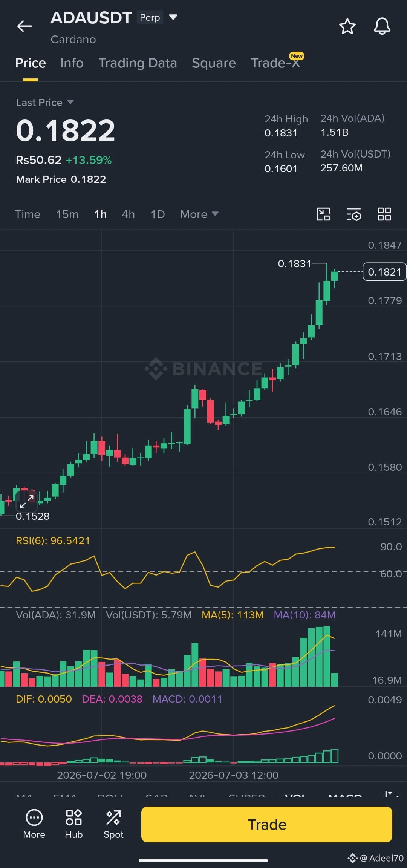Select the 4h timeframe

pos(128,214)
